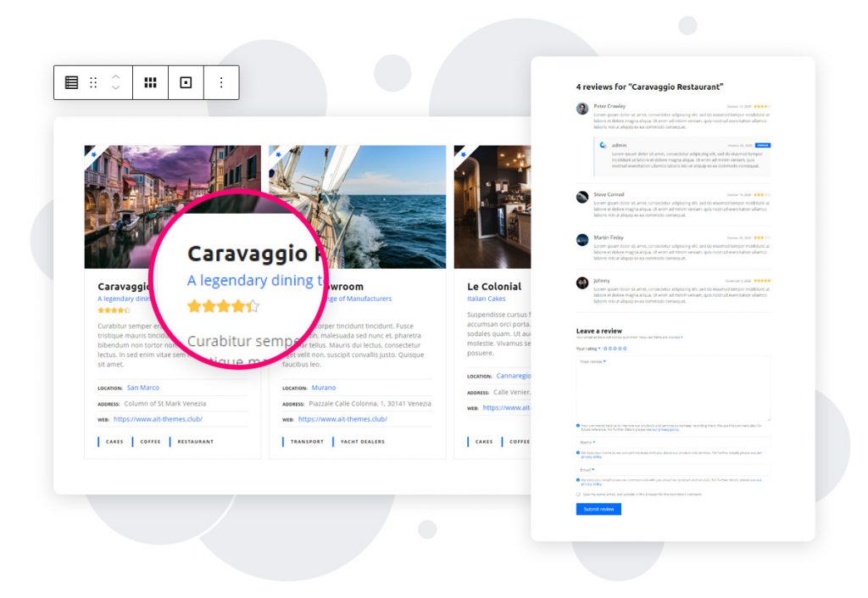Click the info icon below Email field
868x598 pixels.
point(578,480)
